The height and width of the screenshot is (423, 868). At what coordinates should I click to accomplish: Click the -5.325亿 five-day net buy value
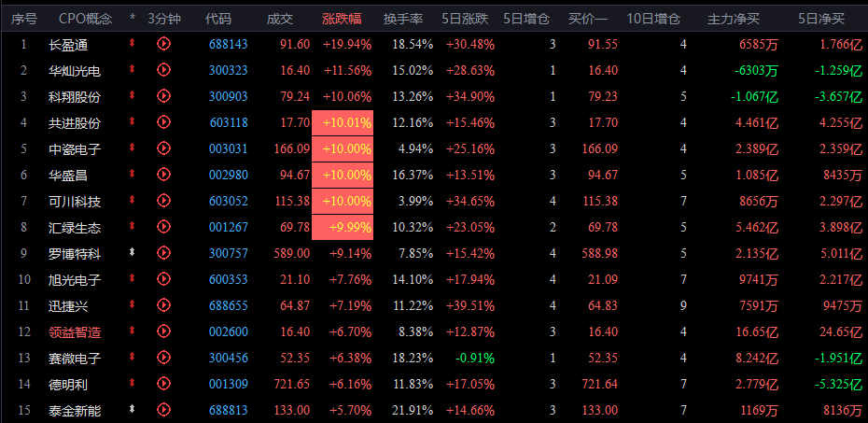[x=840, y=384]
